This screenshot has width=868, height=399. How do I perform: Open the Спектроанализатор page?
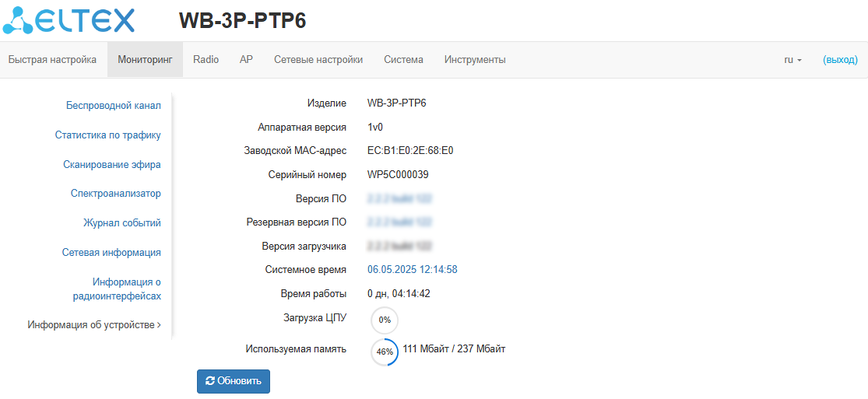116,194
